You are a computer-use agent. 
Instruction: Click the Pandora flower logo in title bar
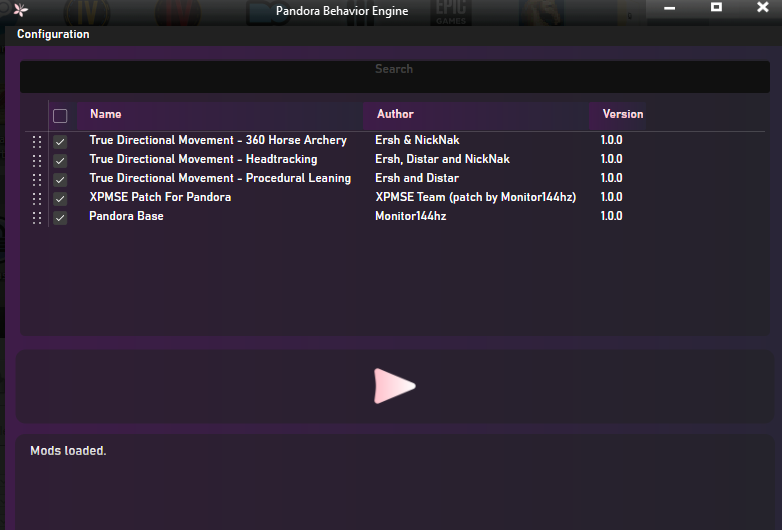(x=21, y=10)
